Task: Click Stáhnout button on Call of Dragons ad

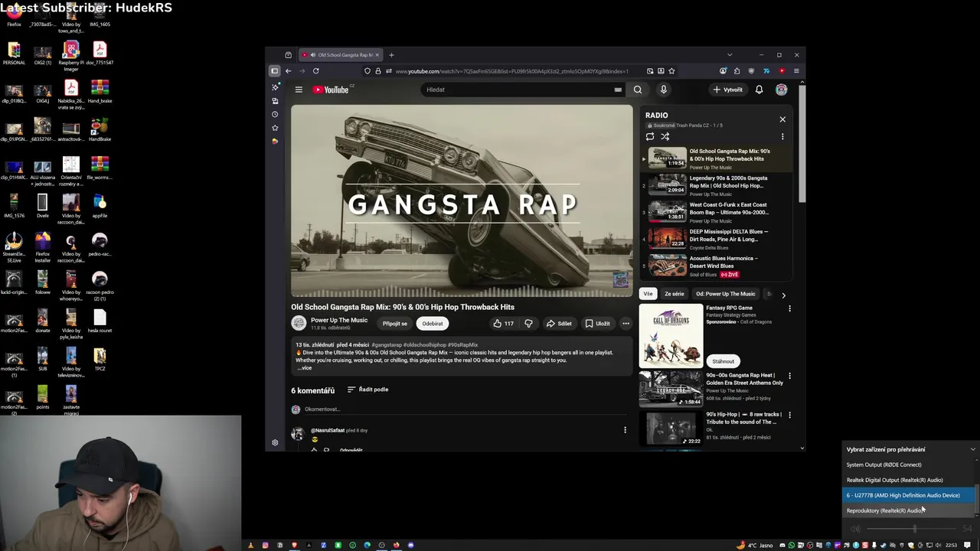Action: coord(723,361)
